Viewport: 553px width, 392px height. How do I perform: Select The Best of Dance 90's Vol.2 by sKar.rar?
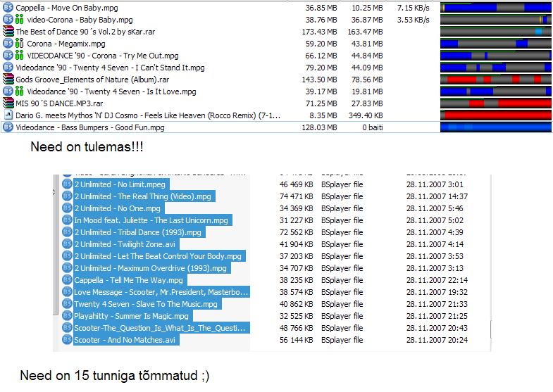pos(85,32)
